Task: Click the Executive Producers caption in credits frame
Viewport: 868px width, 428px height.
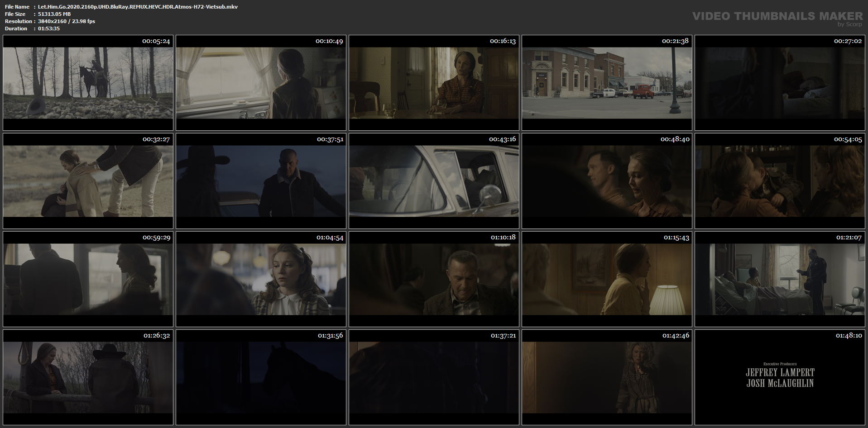Action: pos(780,364)
